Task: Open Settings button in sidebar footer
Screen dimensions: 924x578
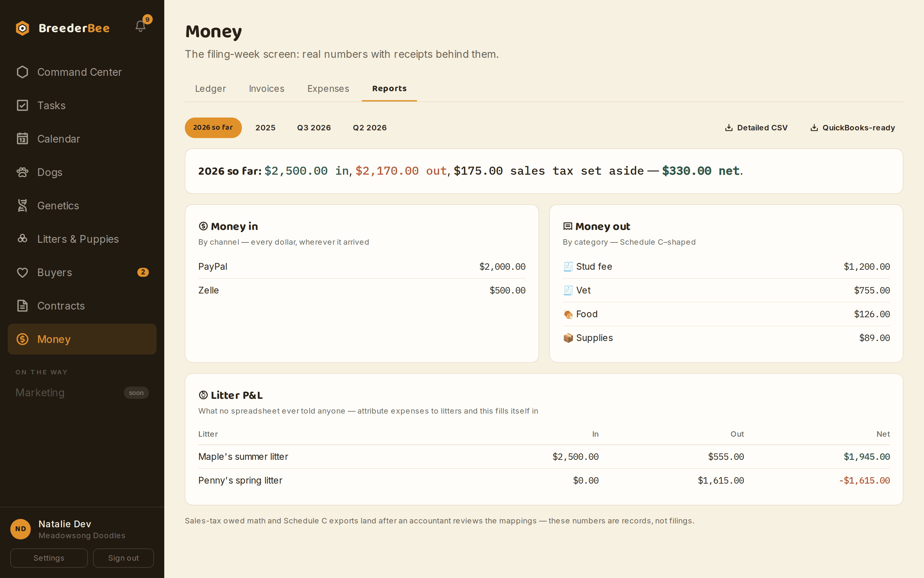Action: (x=49, y=558)
